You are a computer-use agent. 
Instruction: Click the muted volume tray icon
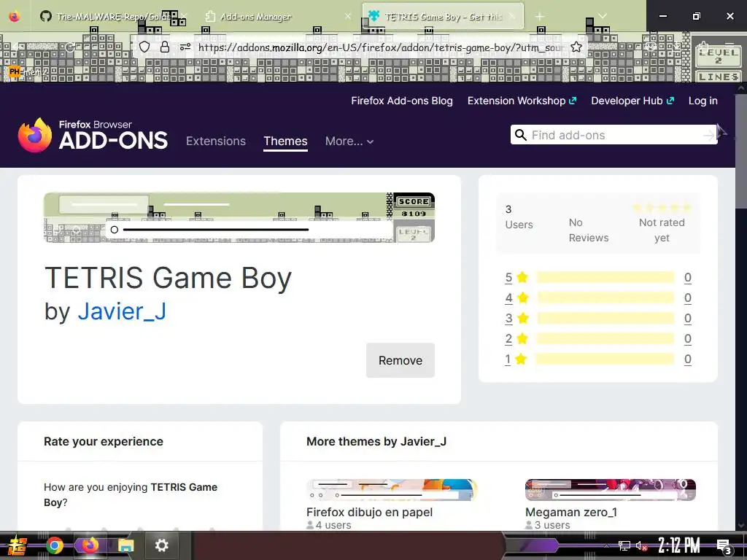click(x=641, y=545)
